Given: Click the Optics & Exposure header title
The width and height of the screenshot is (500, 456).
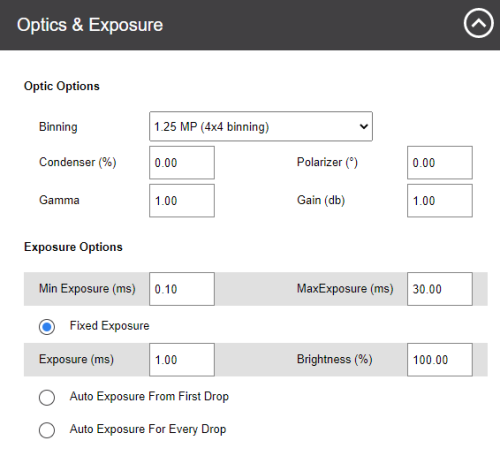Looking at the screenshot, I should (x=90, y=25).
